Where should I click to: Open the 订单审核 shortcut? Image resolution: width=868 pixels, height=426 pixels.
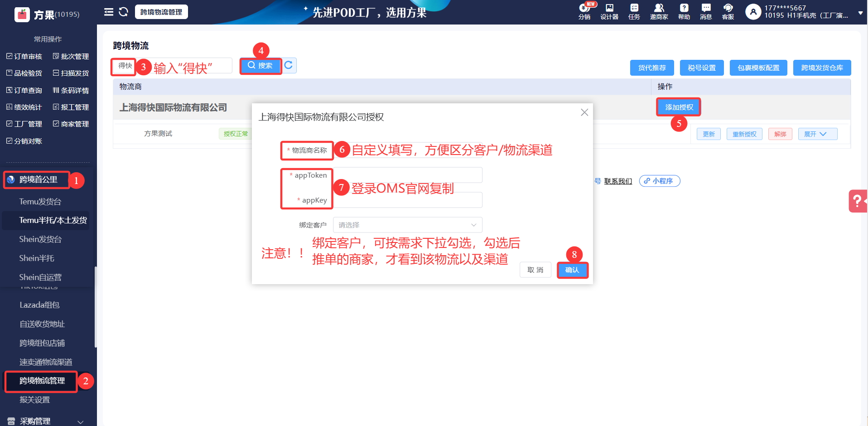pyautogui.click(x=24, y=56)
